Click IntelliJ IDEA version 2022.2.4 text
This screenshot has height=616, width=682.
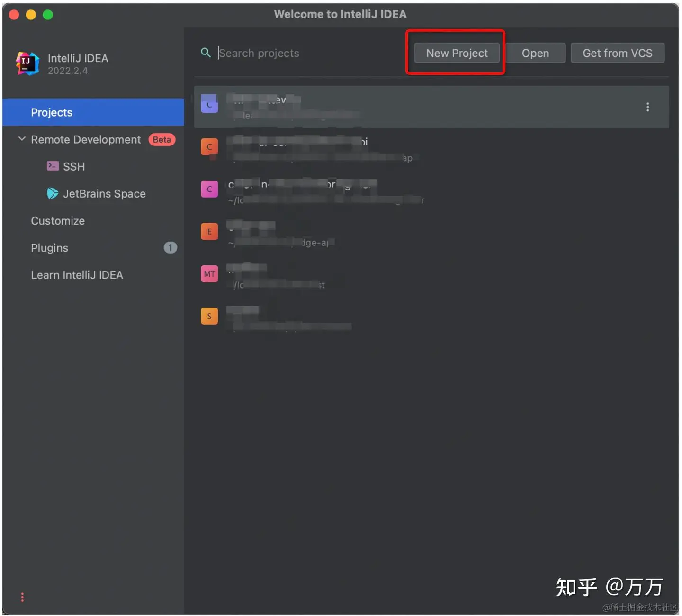(68, 71)
